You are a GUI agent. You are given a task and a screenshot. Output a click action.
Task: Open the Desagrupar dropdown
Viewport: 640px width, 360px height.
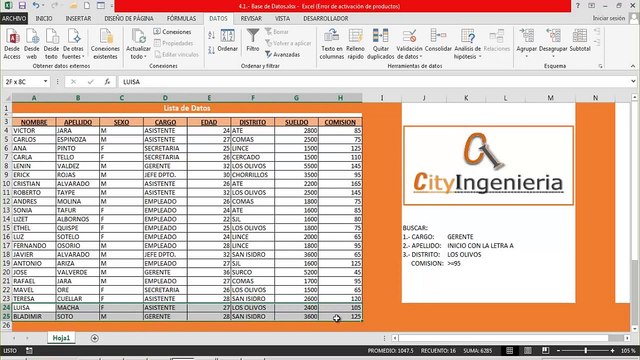(x=553, y=52)
